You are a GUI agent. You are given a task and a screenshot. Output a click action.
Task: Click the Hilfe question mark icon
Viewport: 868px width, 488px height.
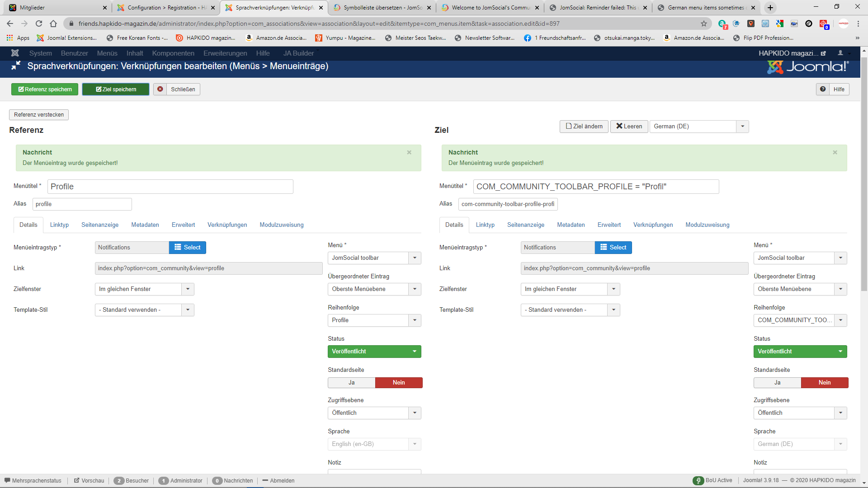tap(823, 89)
